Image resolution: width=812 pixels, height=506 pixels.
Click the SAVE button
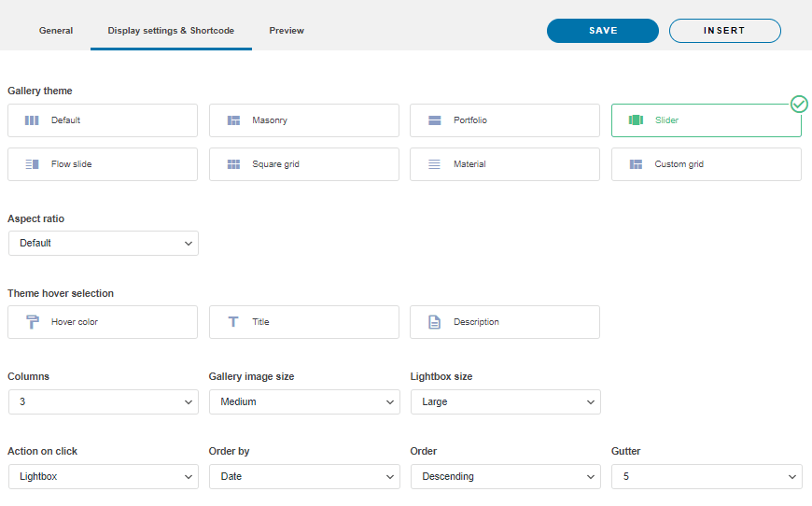[603, 31]
